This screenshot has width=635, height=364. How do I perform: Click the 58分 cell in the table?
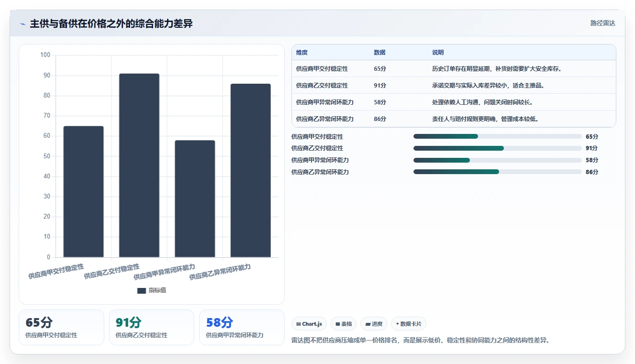coord(380,102)
